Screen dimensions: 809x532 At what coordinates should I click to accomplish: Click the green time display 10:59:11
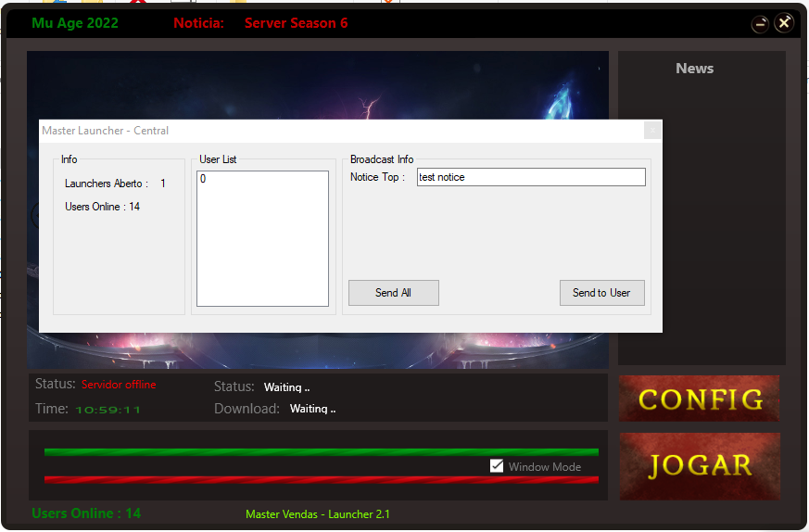[x=107, y=410]
